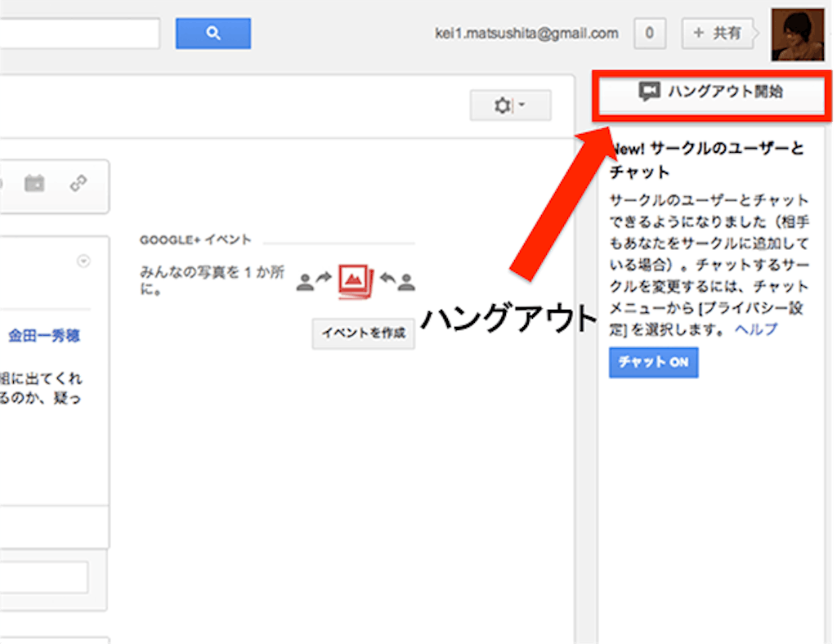Click the calendar event icon in share box

click(34, 183)
